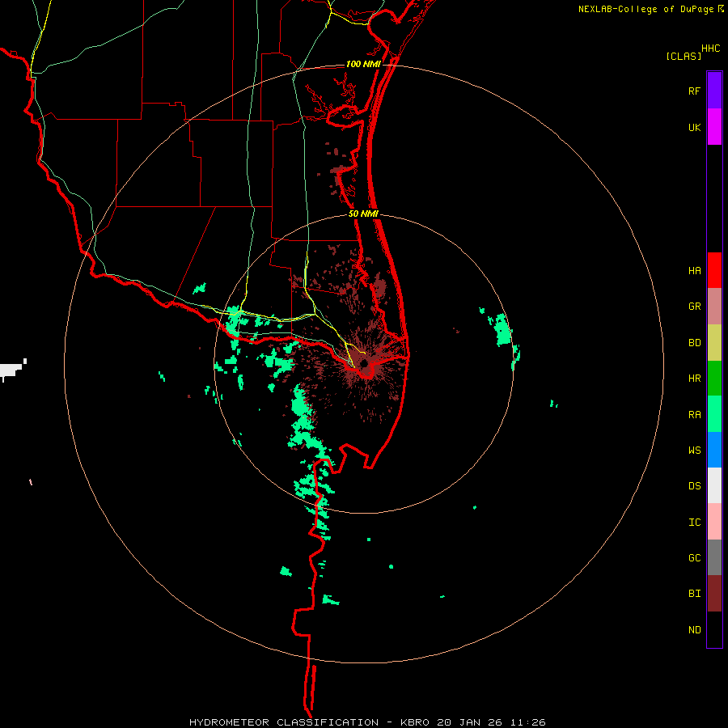Click the ND black legend swatch
This screenshot has width=728, height=728.
[x=714, y=629]
